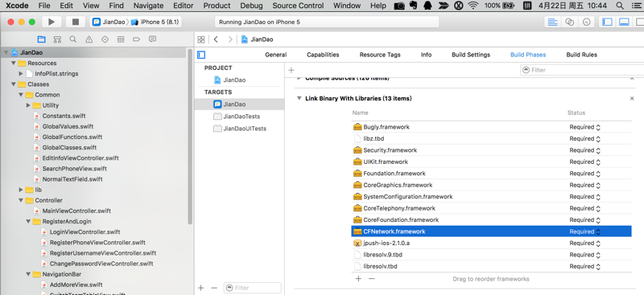The width and height of the screenshot is (644, 295).
Task: Change libz.tbd Required status
Action: pyautogui.click(x=585, y=139)
